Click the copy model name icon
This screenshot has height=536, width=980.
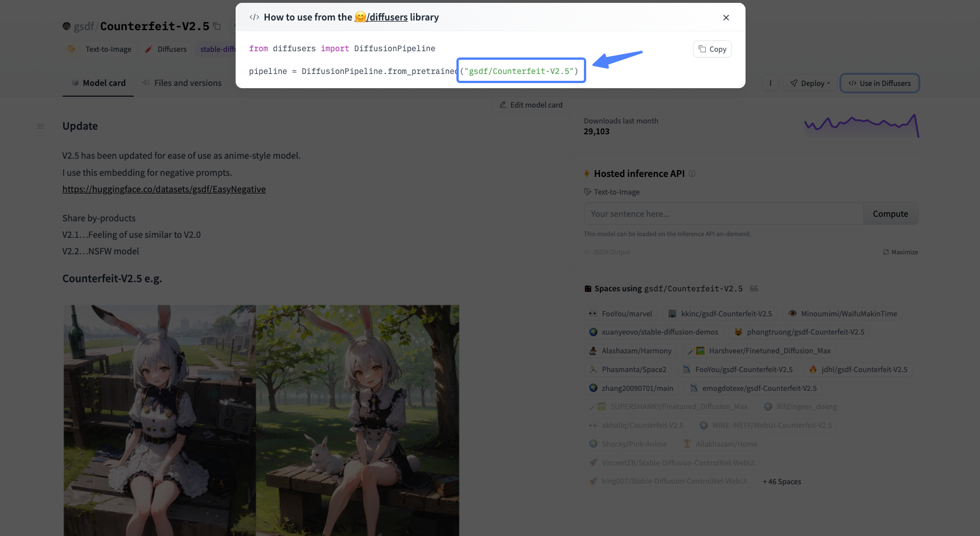217,26
